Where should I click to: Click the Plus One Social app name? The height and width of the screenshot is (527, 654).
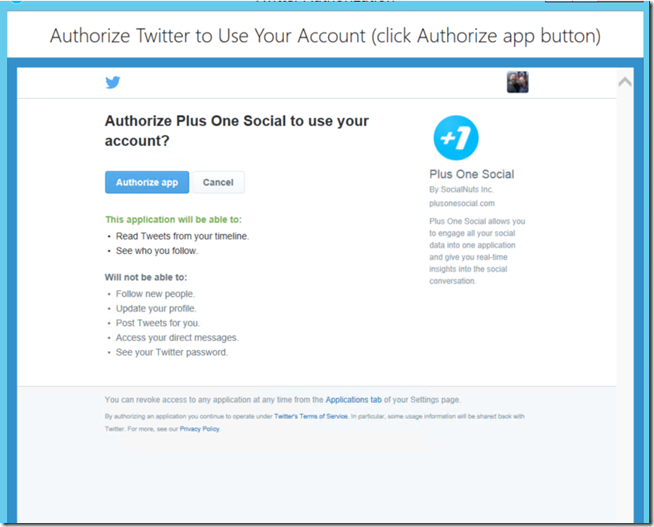(471, 174)
